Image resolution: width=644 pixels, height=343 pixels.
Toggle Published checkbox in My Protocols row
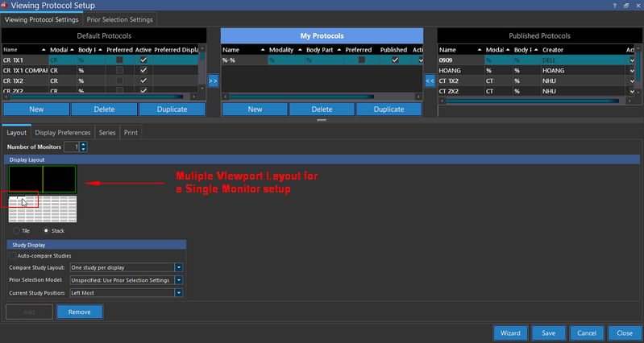coord(394,60)
